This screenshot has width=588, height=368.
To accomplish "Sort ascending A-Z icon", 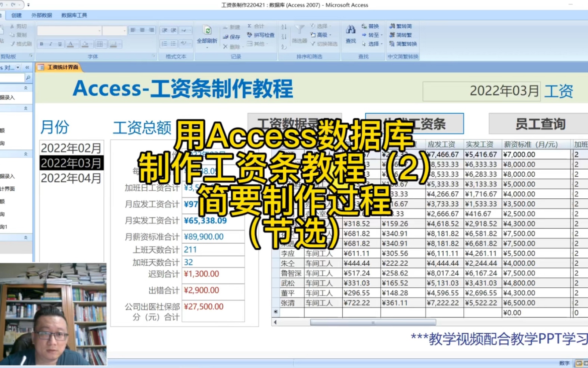I will click(284, 27).
